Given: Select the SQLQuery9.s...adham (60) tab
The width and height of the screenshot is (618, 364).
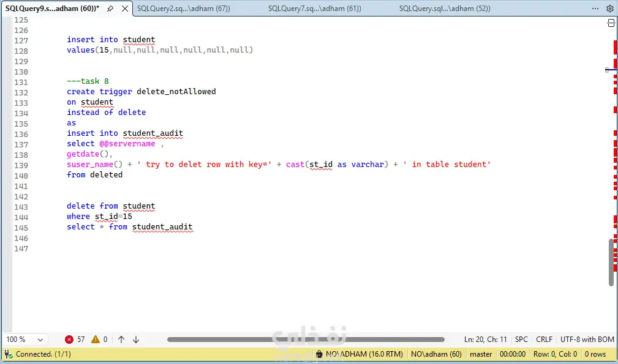Looking at the screenshot, I should [53, 9].
